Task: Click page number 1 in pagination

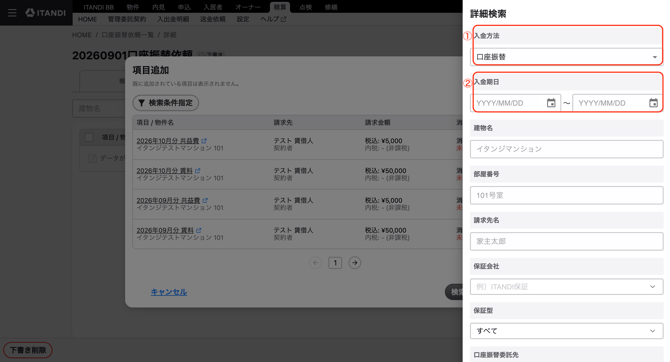Action: pos(335,262)
